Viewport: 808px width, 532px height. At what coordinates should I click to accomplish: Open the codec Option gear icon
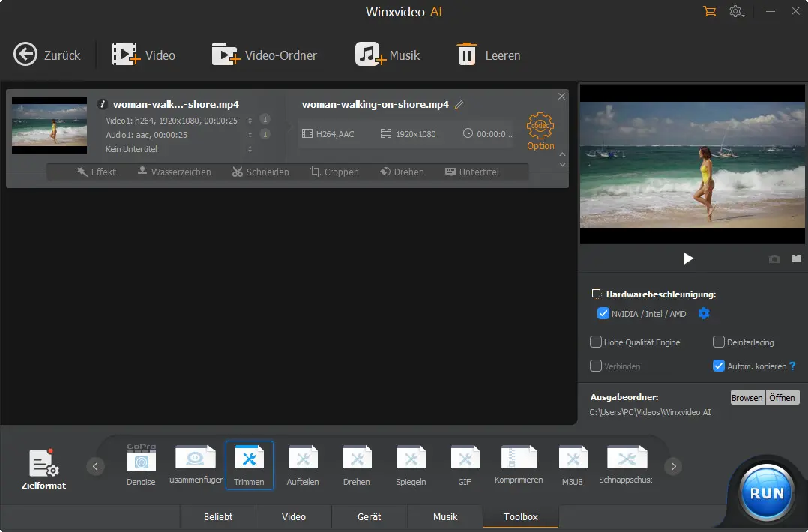click(x=540, y=126)
